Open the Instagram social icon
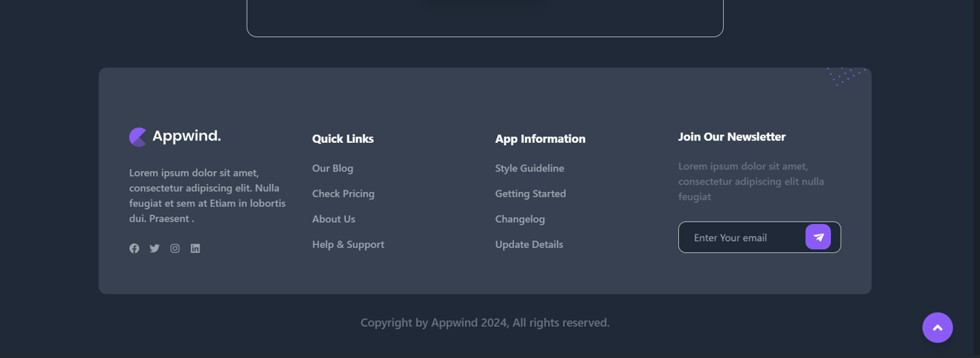Image resolution: width=980 pixels, height=358 pixels. (175, 249)
